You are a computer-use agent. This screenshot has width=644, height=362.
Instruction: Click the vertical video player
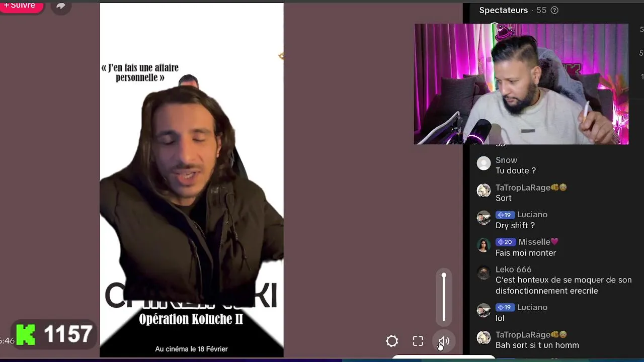(192, 180)
